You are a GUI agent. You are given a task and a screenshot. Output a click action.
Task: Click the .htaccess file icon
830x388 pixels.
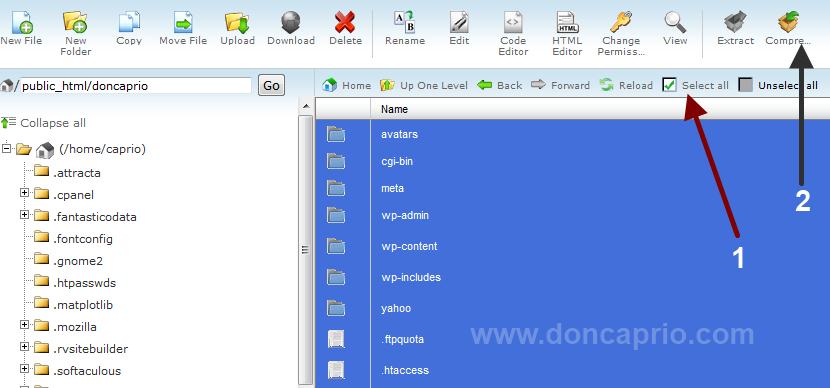point(336,370)
